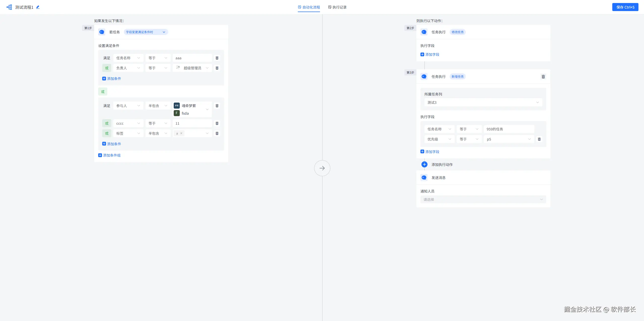The height and width of the screenshot is (321, 644).
Task: Delete the 参与人 condition with trash icon
Action: (217, 106)
